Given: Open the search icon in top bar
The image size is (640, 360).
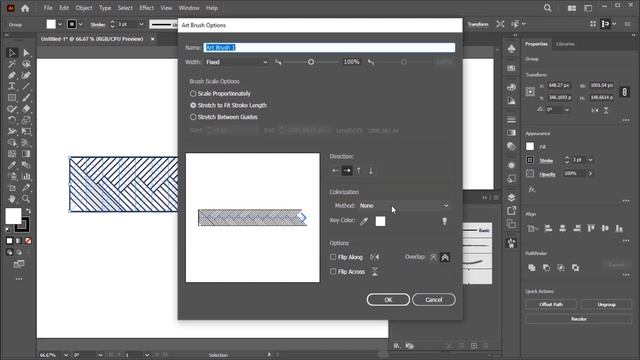Looking at the screenshot, I should (x=547, y=8).
